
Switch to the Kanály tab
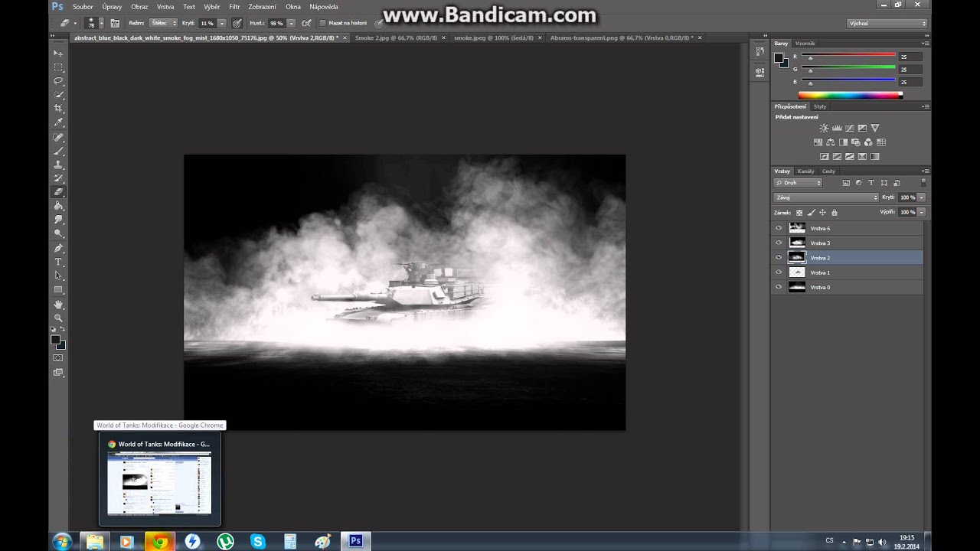click(805, 171)
